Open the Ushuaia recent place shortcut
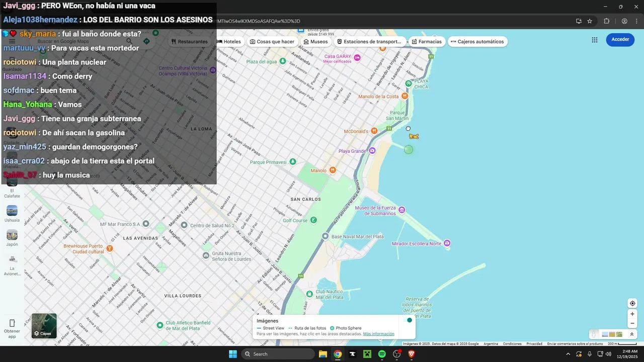The image size is (644, 362). [x=12, y=214]
